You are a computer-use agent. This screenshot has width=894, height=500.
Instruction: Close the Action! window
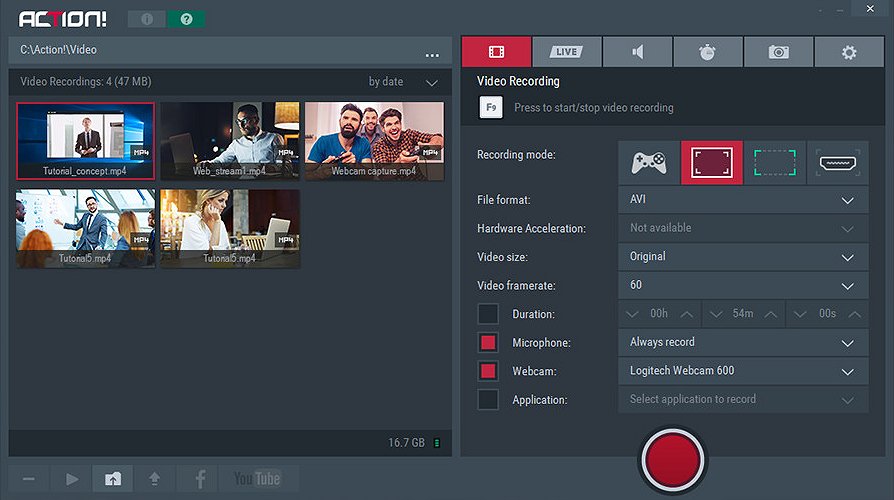pyautogui.click(x=870, y=9)
